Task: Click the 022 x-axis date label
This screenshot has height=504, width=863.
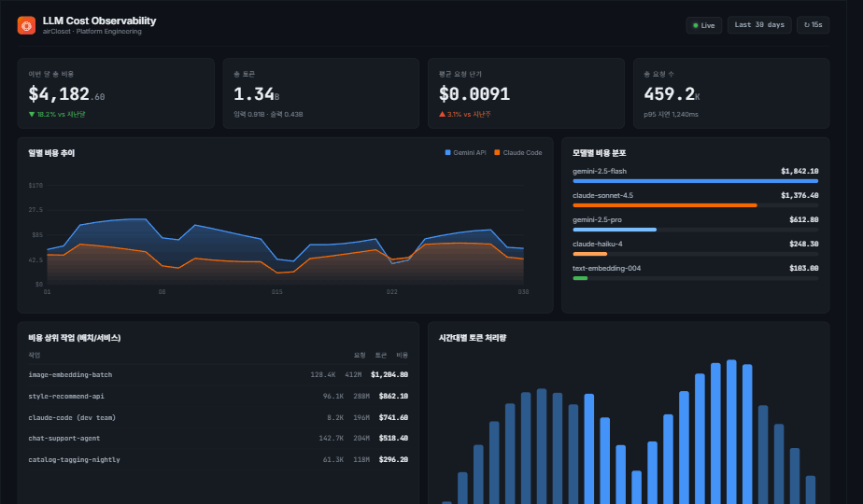Action: tap(392, 292)
